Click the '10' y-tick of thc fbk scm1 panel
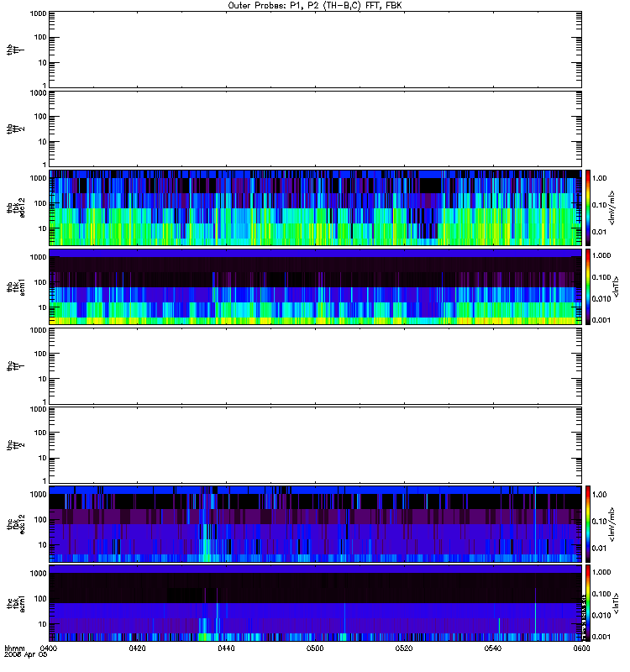Image resolution: width=630 pixels, height=672 pixels. (x=43, y=624)
